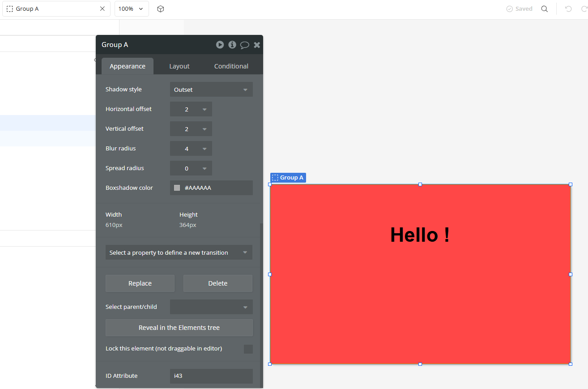The width and height of the screenshot is (588, 389).
Task: Close the Group A property editor
Action: pos(256,45)
